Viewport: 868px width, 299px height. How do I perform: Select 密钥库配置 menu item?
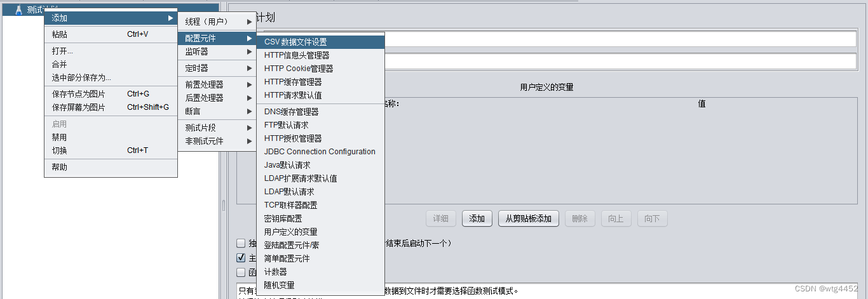(321, 218)
